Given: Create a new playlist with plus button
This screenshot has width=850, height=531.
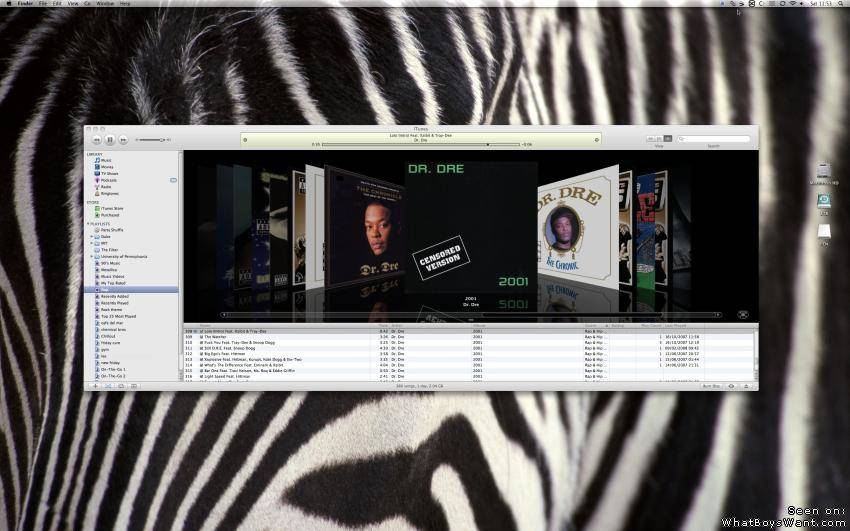Looking at the screenshot, I should (x=95, y=386).
